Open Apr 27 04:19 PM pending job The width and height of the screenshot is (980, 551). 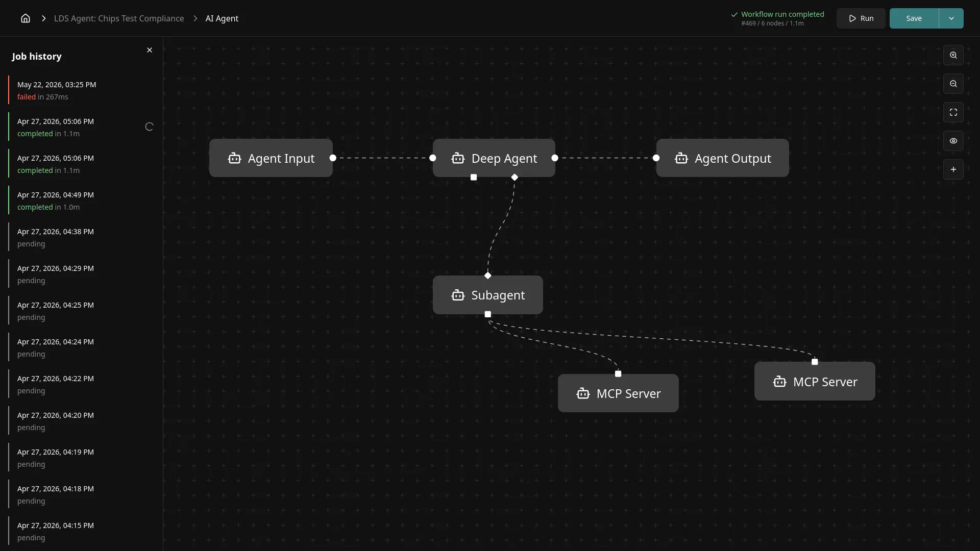[82, 458]
